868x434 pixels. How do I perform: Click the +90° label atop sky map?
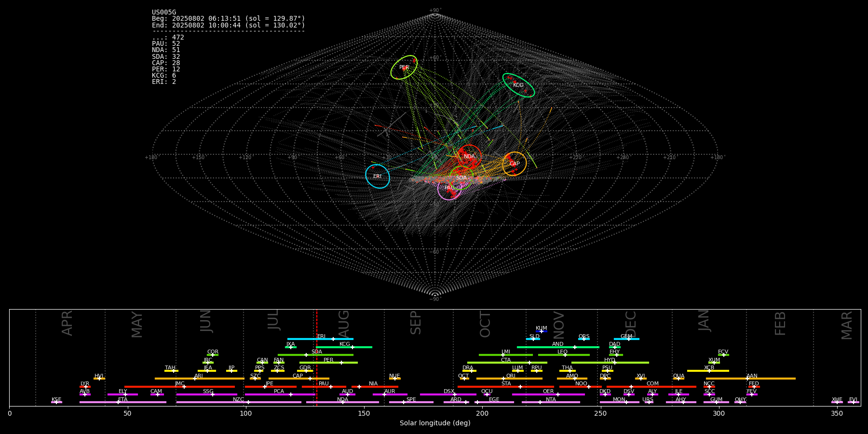pos(434,10)
